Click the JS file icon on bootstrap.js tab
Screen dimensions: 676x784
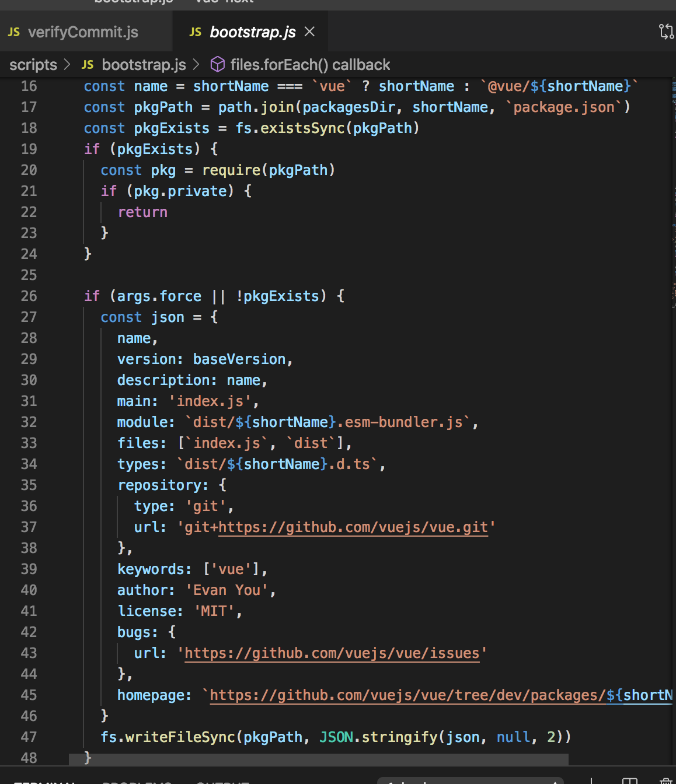[196, 32]
